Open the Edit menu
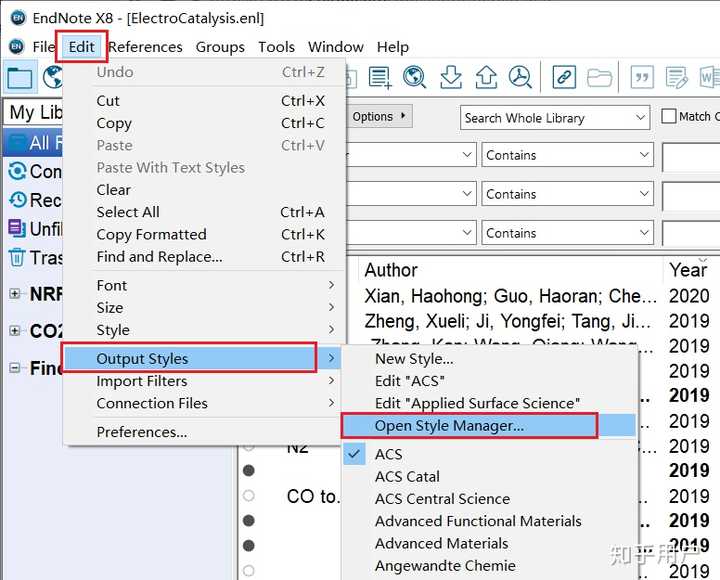This screenshot has height=580, width=720. [82, 47]
